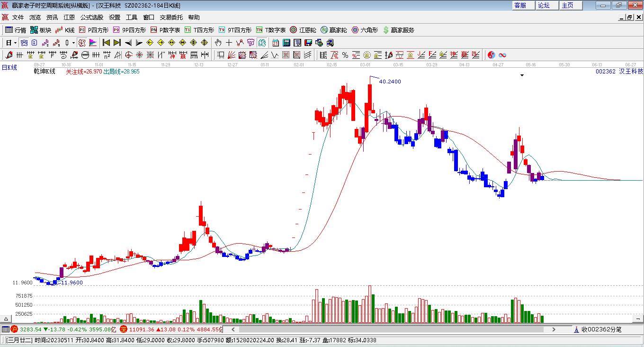The height and width of the screenshot is (347, 644).
Task: Open the 帮助 menu
Action: pyautogui.click(x=194, y=18)
